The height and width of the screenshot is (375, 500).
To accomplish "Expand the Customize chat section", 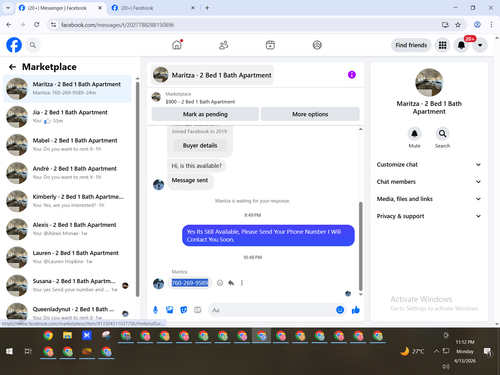I will point(429,164).
